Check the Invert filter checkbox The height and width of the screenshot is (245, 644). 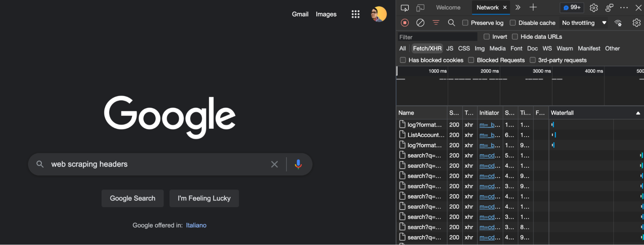(x=487, y=37)
